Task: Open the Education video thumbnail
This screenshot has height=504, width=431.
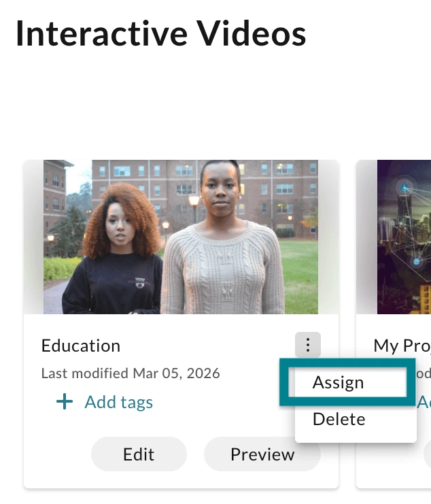Action: pos(181,237)
